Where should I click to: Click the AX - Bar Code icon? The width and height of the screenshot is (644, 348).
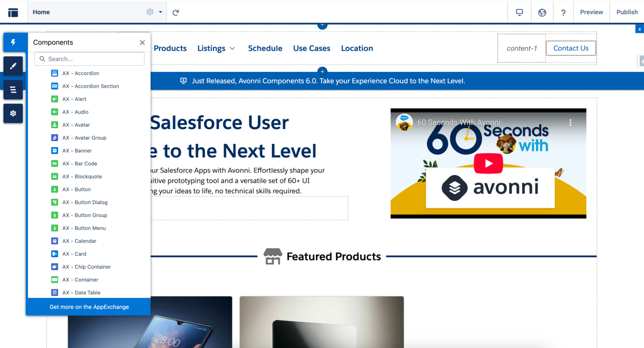[x=55, y=164]
